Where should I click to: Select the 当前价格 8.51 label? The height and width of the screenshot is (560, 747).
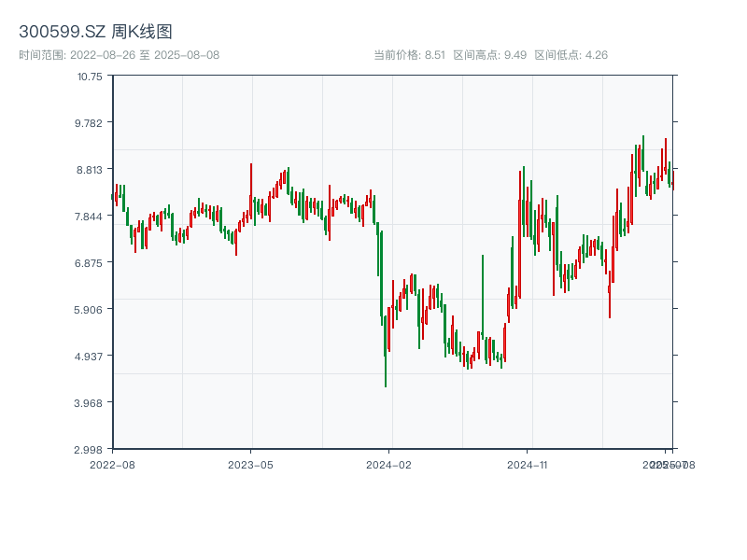point(409,55)
